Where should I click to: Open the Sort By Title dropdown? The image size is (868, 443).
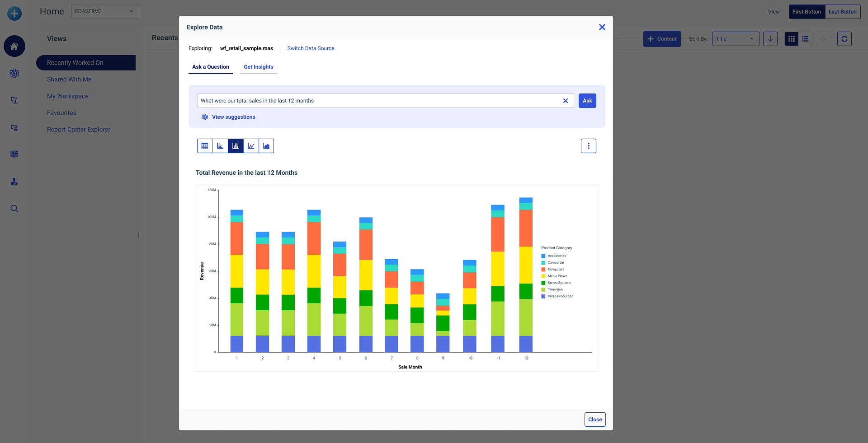pos(736,39)
